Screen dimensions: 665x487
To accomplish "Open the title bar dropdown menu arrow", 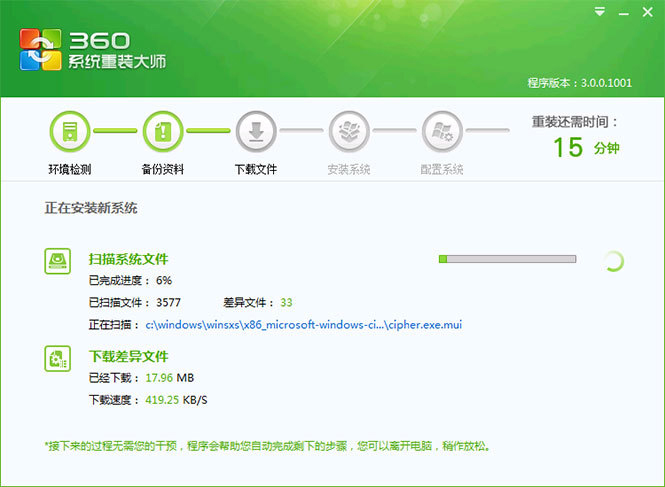I will point(599,12).
